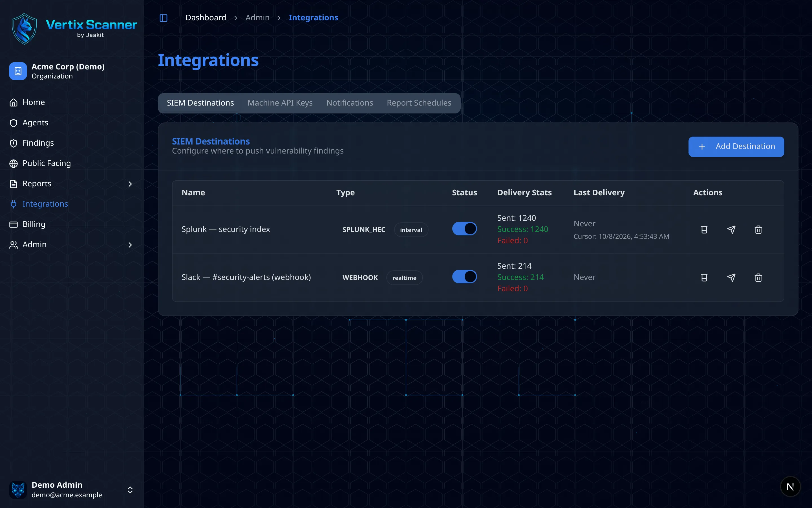Click the realtime badge on Slack row
812x508 pixels.
pos(404,278)
